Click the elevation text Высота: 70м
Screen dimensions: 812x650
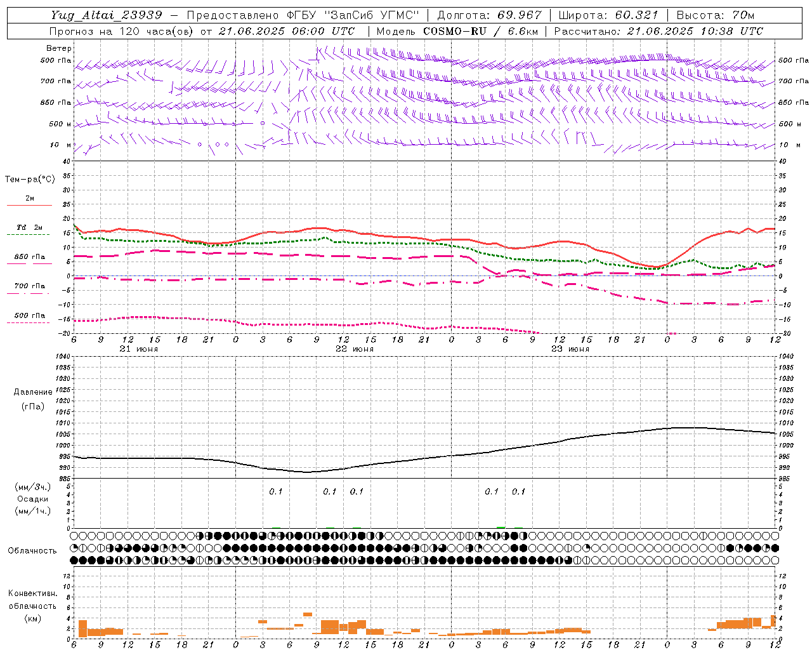(x=715, y=15)
